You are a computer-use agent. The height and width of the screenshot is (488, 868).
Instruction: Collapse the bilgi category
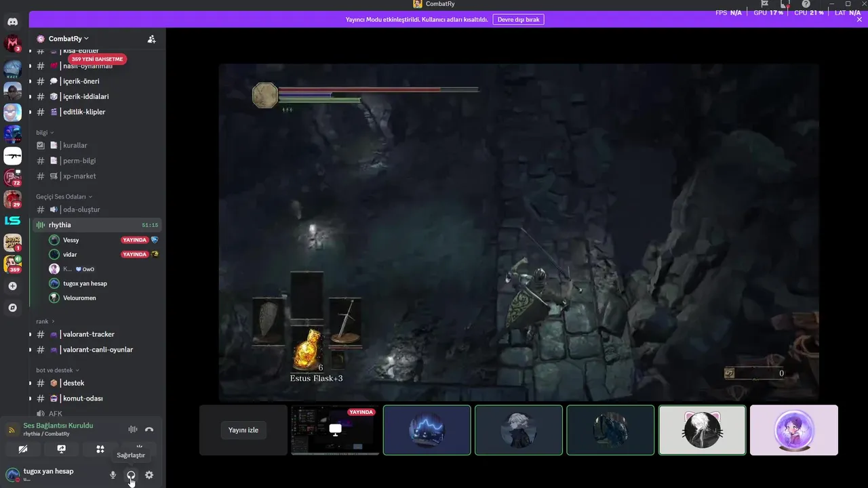[45, 132]
